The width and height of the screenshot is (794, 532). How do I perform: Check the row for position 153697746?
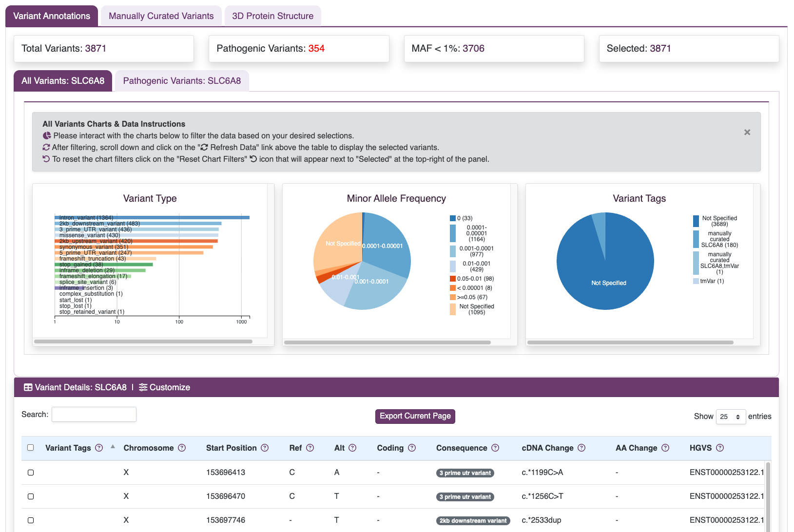[31, 520]
